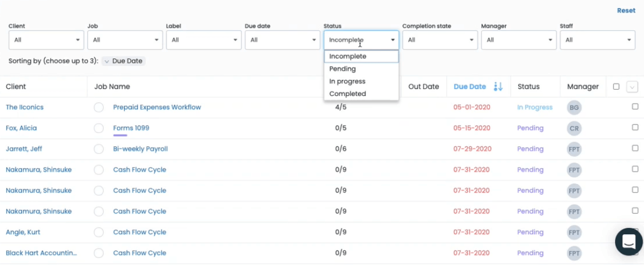644x265 pixels.
Task: Open Black Hart Accounting client link
Action: pos(41,253)
